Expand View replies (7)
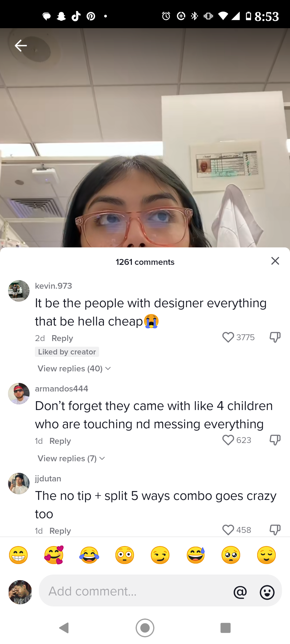Screen dimensions: 290x644 [71, 459]
